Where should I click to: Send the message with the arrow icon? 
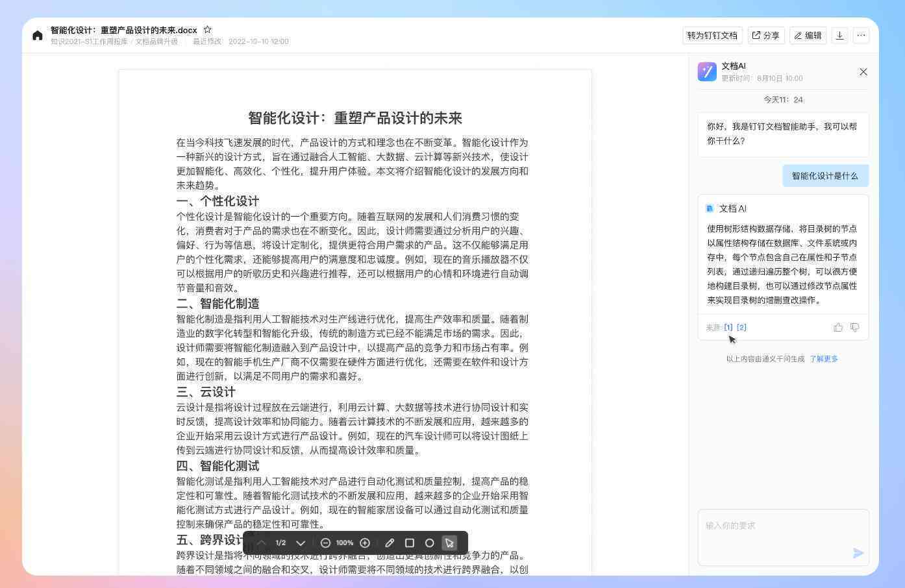click(858, 553)
